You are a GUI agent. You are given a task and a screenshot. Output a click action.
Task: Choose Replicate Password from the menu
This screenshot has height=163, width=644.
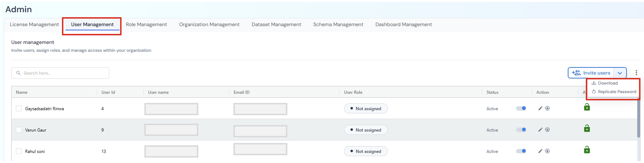click(x=616, y=92)
